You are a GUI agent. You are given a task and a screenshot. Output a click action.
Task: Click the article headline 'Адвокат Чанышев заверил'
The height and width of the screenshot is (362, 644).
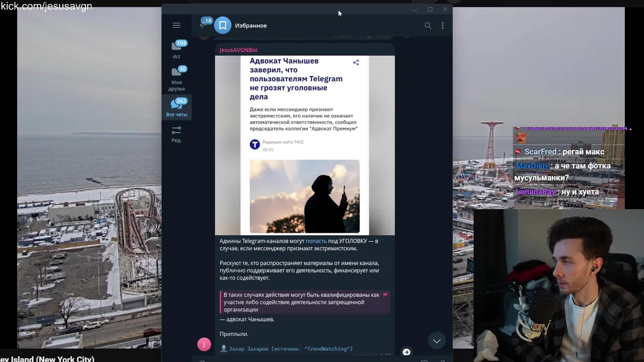pos(296,78)
